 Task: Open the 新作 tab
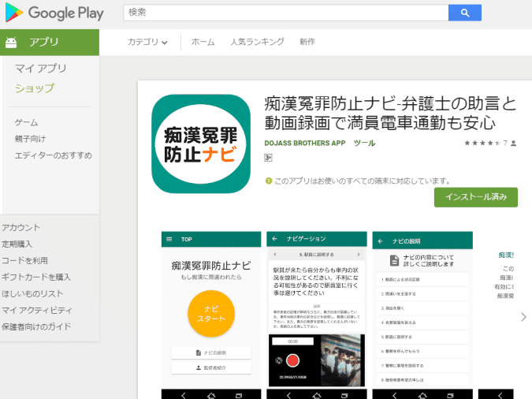pos(307,42)
